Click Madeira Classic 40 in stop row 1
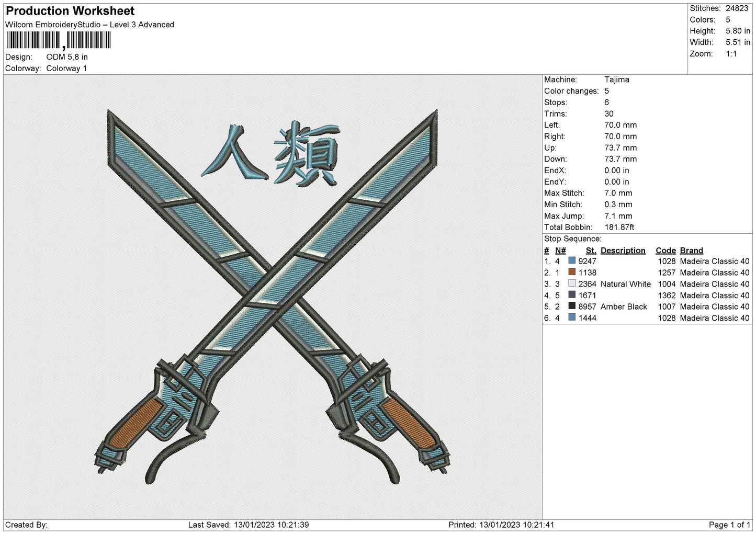 715,261
